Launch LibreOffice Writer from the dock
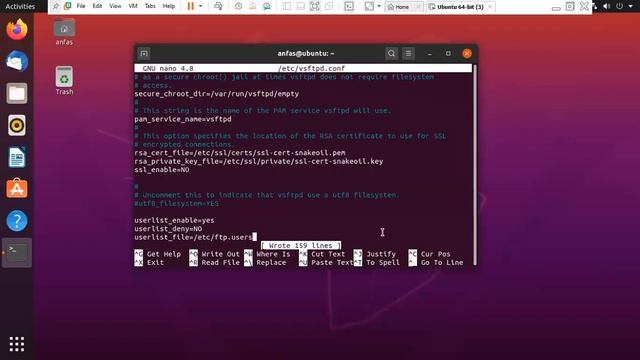This screenshot has width=640, height=360. click(x=17, y=157)
